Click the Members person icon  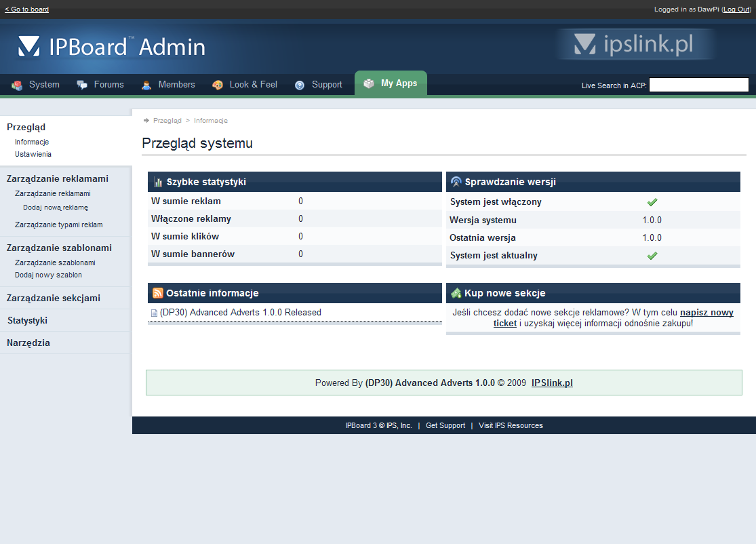[146, 85]
